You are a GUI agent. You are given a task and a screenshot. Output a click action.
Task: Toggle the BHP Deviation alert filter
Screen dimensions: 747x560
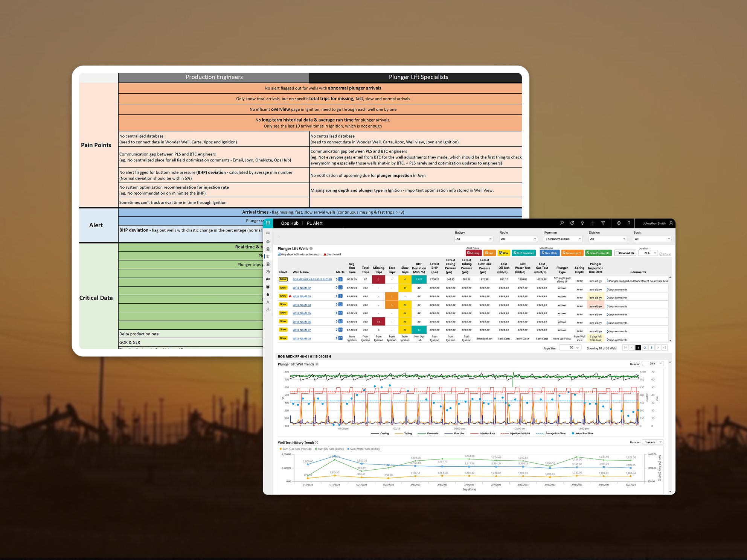[515, 253]
